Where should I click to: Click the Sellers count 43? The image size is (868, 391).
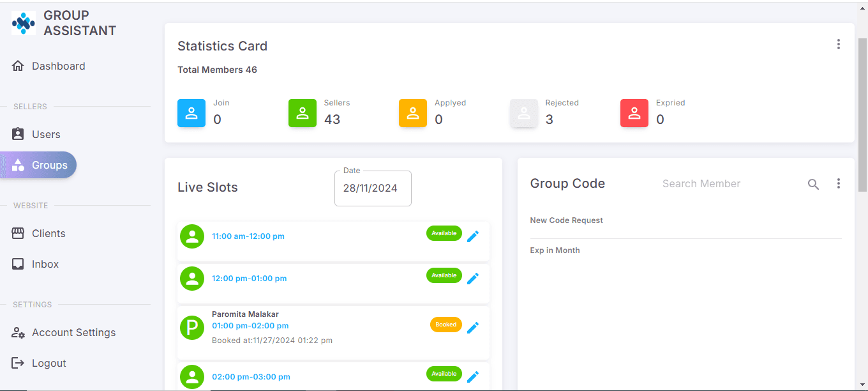click(333, 119)
